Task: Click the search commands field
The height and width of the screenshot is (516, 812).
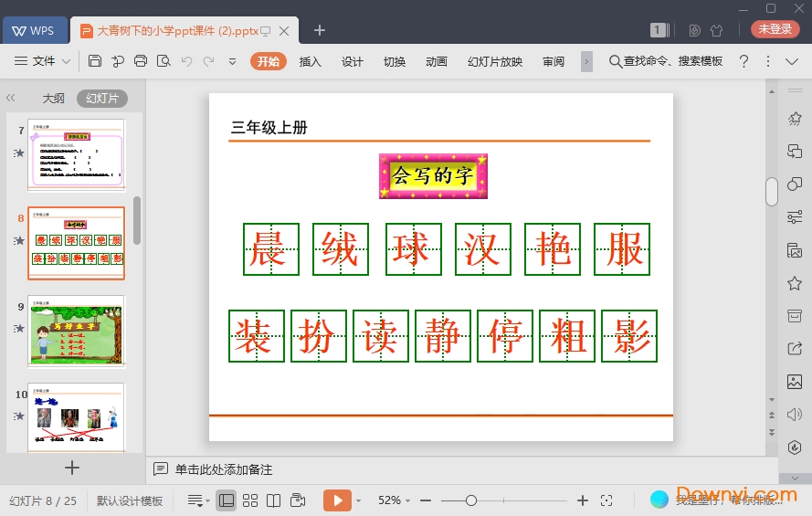Action: tap(666, 61)
